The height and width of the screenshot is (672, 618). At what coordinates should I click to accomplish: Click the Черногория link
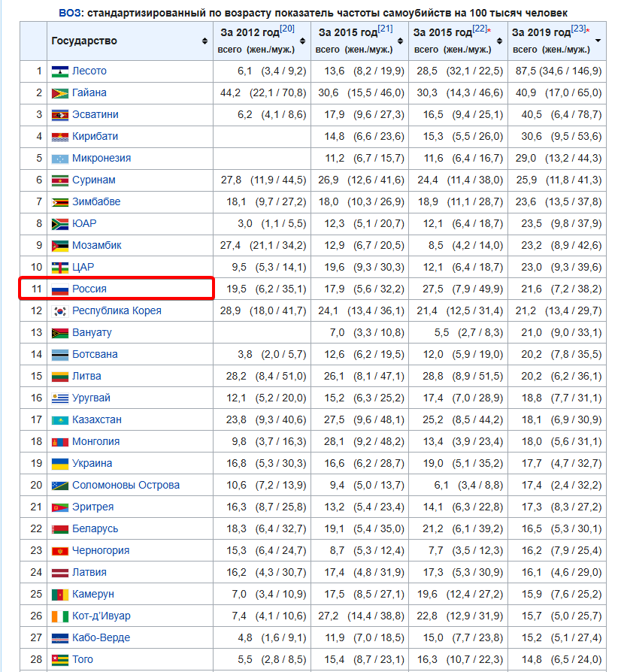click(101, 550)
